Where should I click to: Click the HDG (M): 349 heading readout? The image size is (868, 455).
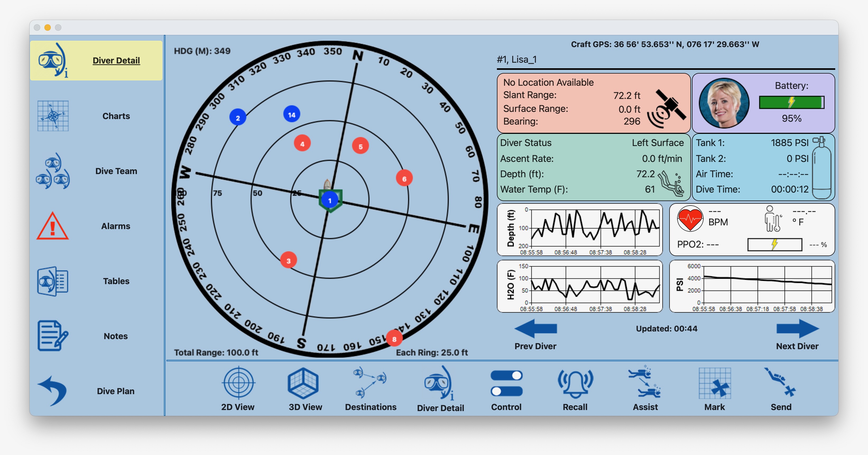[202, 51]
